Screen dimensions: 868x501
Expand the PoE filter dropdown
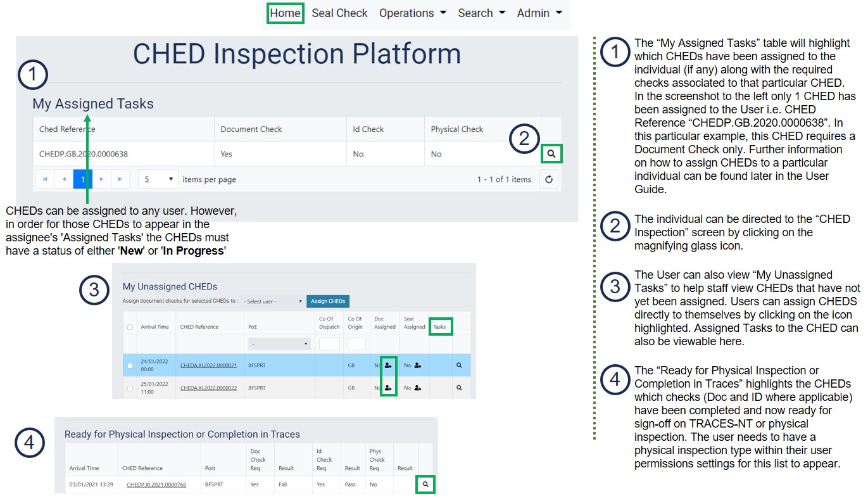[x=279, y=344]
